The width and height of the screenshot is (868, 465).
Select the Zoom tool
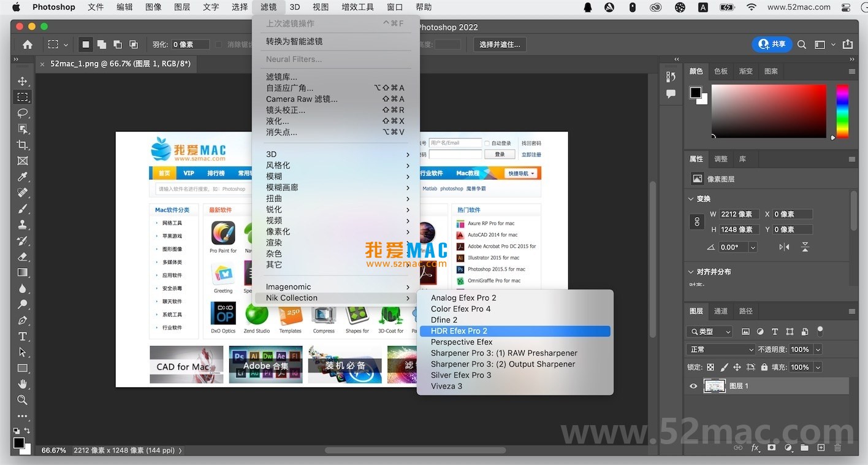[22, 400]
